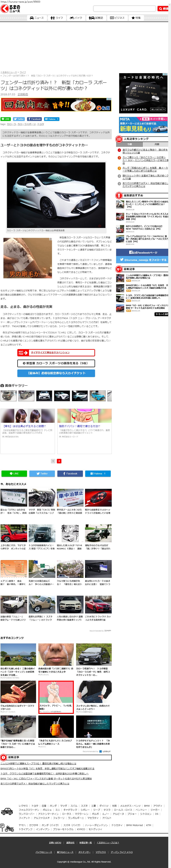
Task: Click the カローラ tag link
Action: [11, 124]
